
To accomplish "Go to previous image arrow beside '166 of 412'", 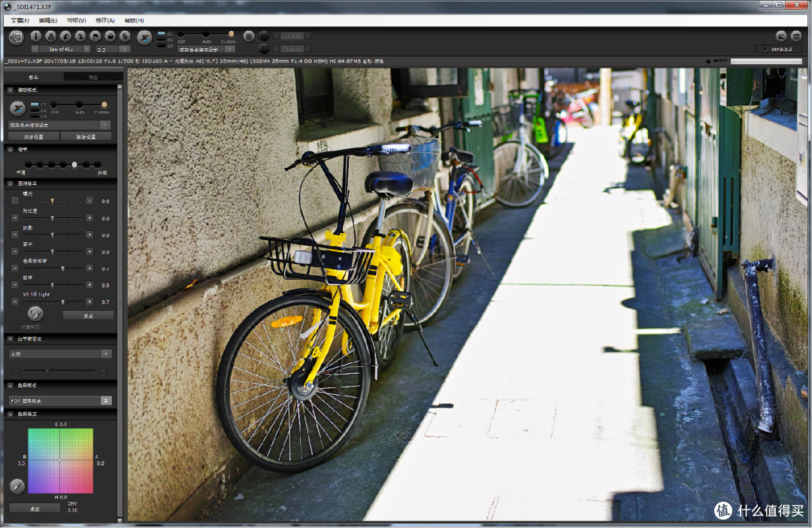I will pos(35,49).
